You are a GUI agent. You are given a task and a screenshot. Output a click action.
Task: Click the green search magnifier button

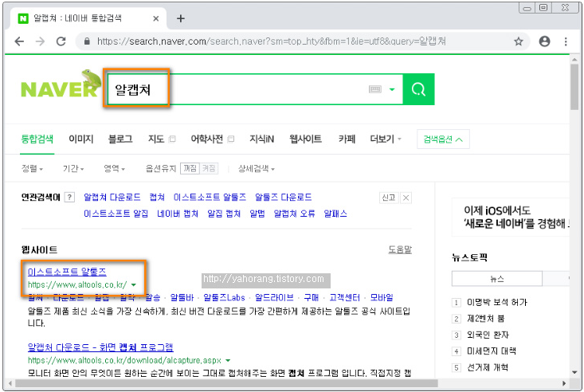click(x=418, y=89)
